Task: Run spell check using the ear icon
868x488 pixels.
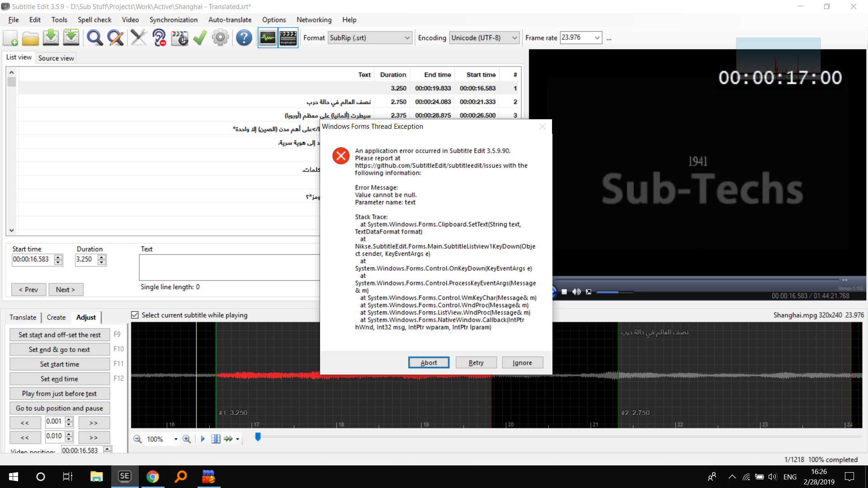Action: (x=159, y=38)
